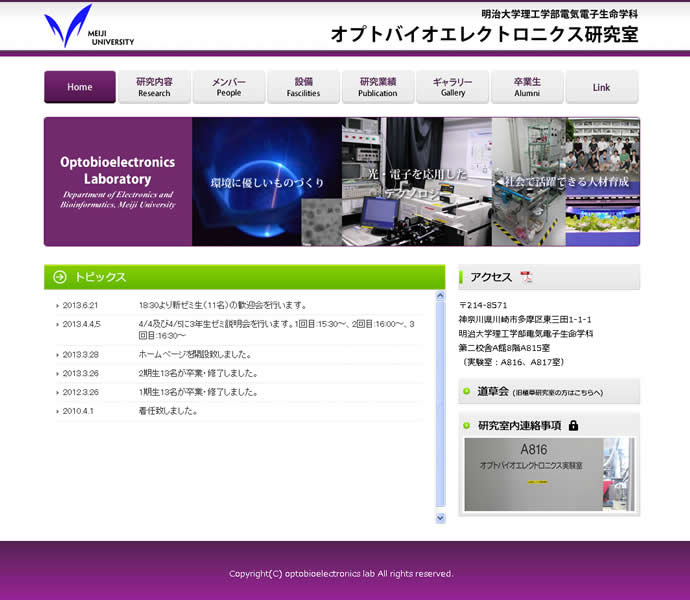This screenshot has height=600, width=690.
Task: Open the 研究内容 Research tab
Action: (x=154, y=87)
